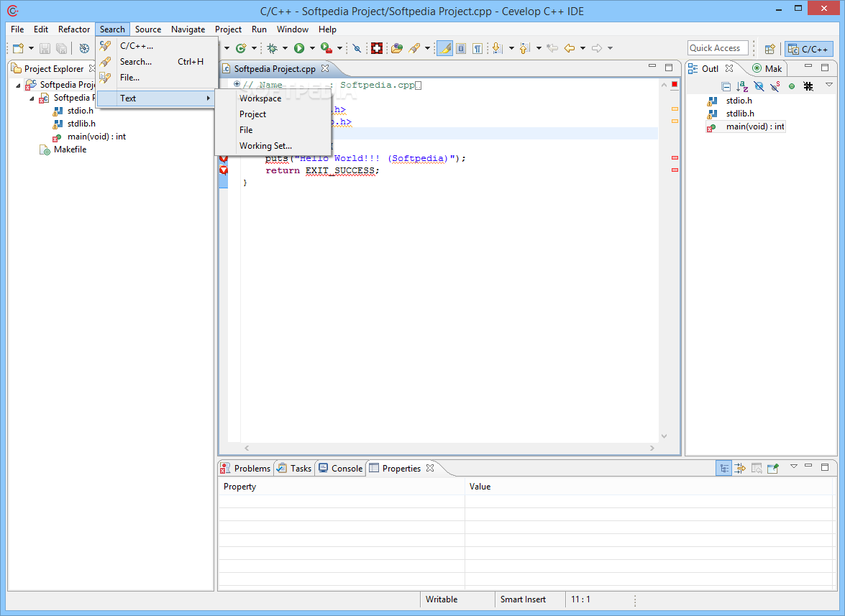Viewport: 845px width, 616px height.
Task: Click the C/C++ perspective button
Action: pos(808,49)
